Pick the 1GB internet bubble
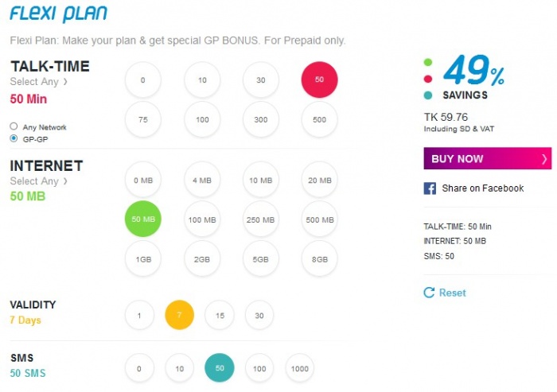The height and width of the screenshot is (392, 557). click(x=143, y=258)
